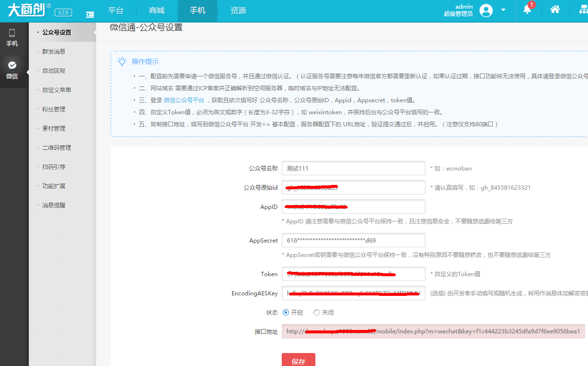Viewport: 588px width, 366px height.
Task: Open 公众号设置 in the side menu
Action: click(x=57, y=32)
